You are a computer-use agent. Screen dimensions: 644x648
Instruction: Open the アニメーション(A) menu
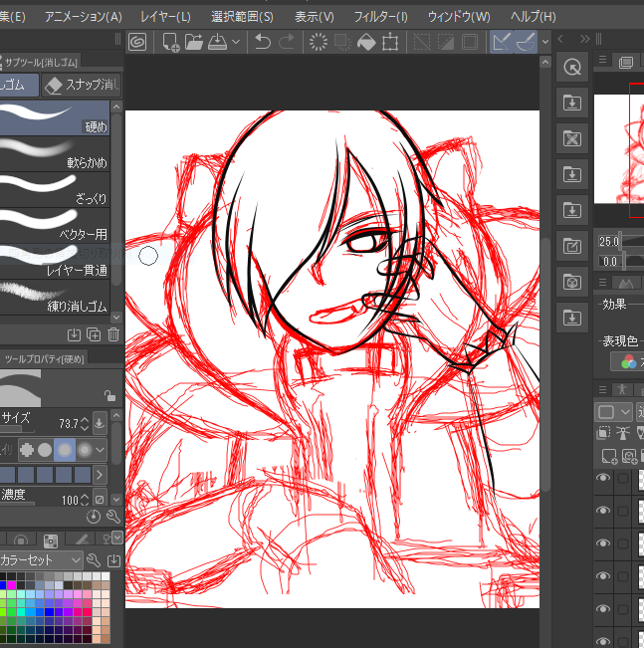[x=83, y=17]
